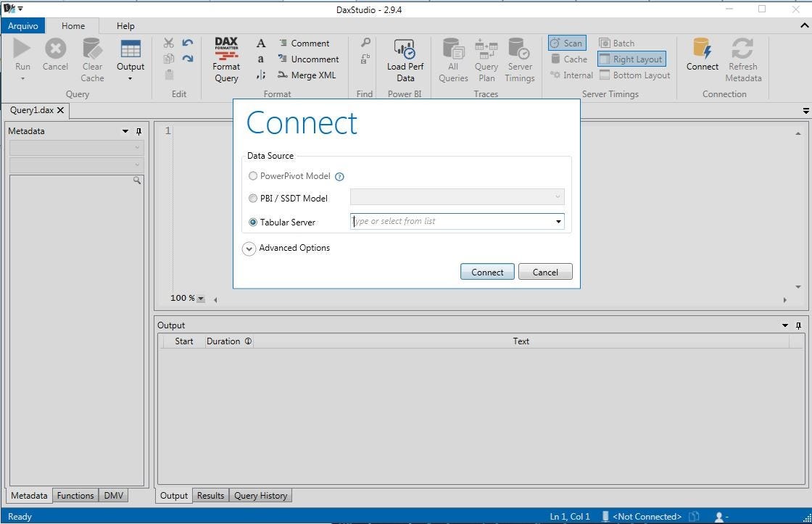Uncomment the selected lines
Viewport: 812px width, 524px height.
coord(309,59)
